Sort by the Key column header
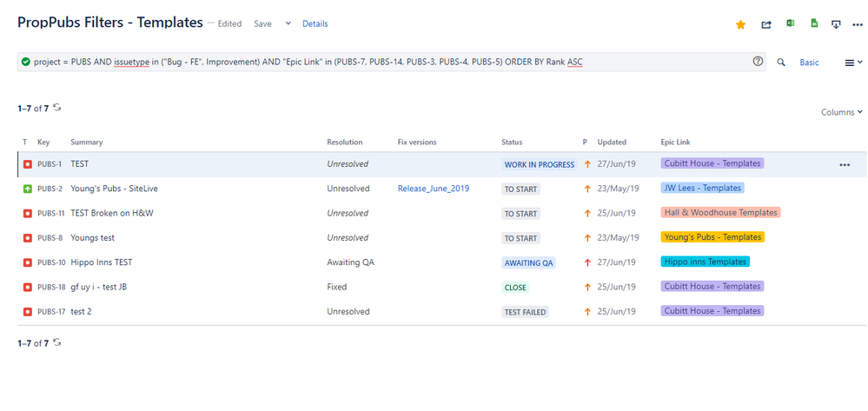868x411 pixels. 43,143
